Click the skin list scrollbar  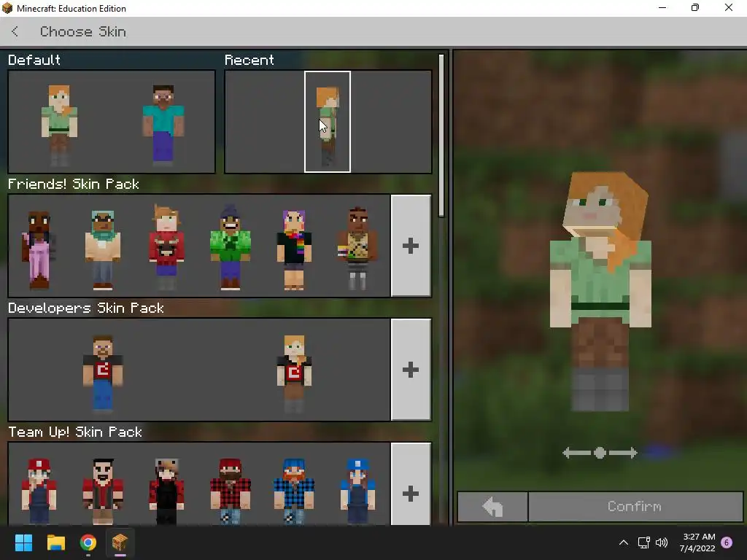[441, 136]
